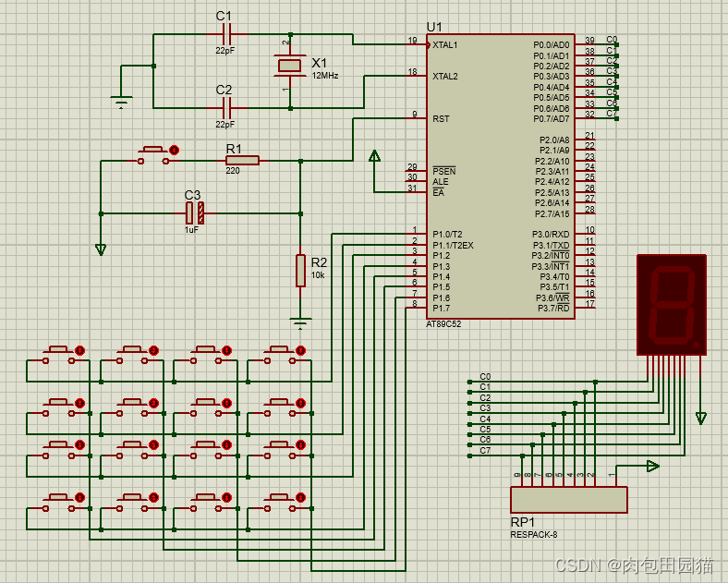Click the P3.2/INT0 pin label

click(551, 256)
